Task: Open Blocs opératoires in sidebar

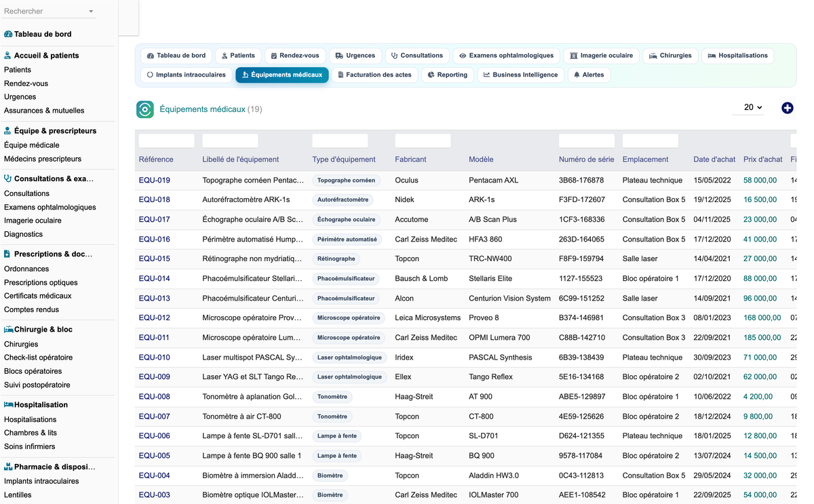Action: tap(33, 371)
